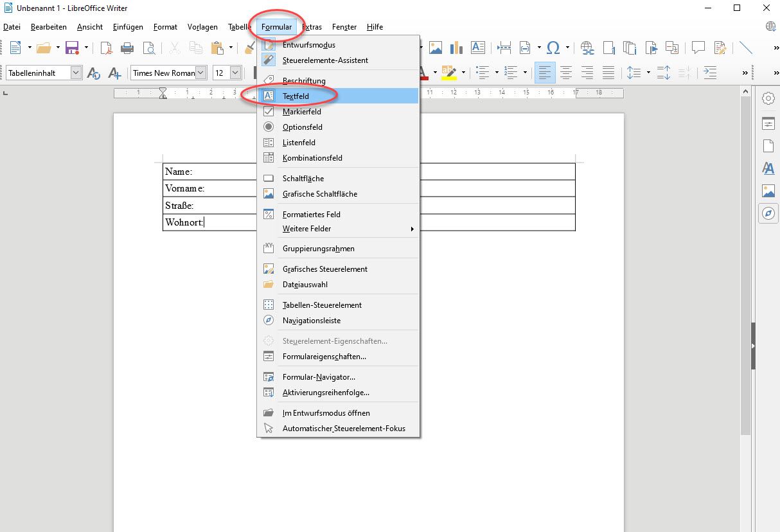
Task: Open the Properties panel in the sidebar
Action: pyautogui.click(x=768, y=123)
